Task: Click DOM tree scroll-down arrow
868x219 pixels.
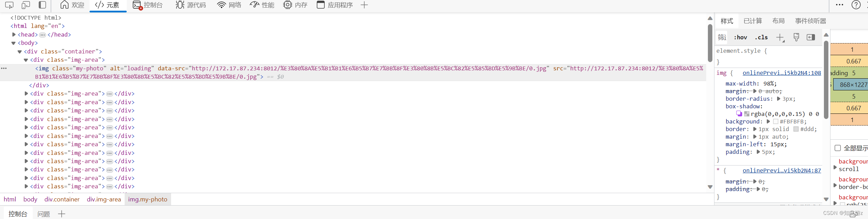Action: tap(710, 187)
